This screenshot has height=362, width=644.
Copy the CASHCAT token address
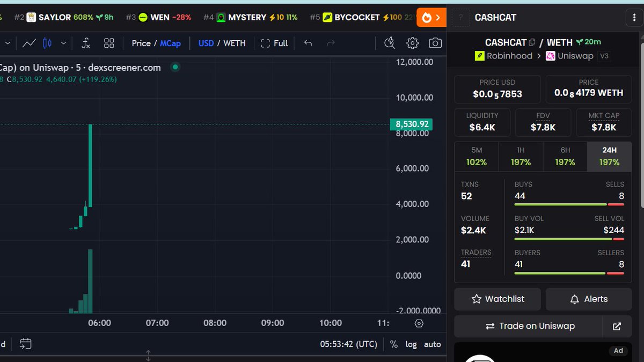(532, 42)
